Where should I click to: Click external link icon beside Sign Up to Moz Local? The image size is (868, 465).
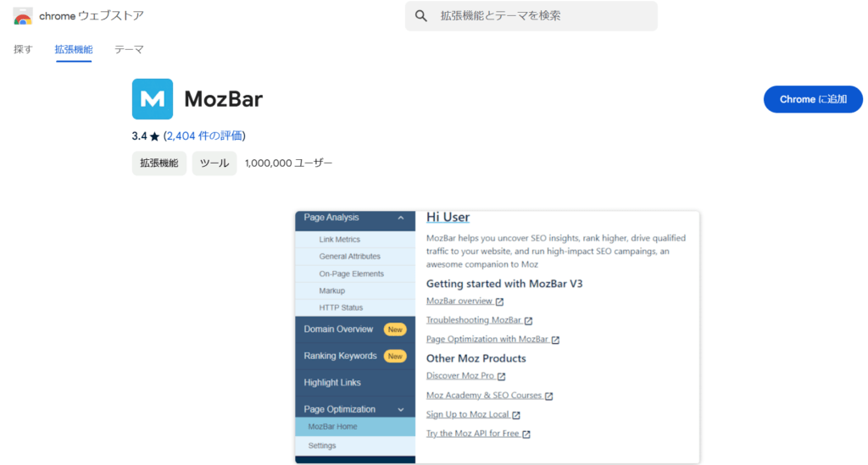(x=515, y=415)
